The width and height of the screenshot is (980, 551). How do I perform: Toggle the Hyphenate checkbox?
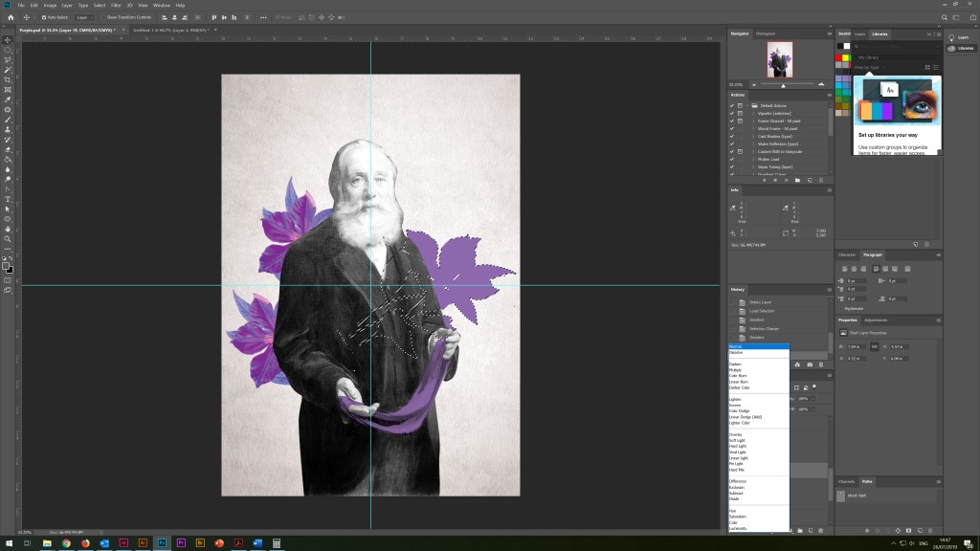[843, 309]
